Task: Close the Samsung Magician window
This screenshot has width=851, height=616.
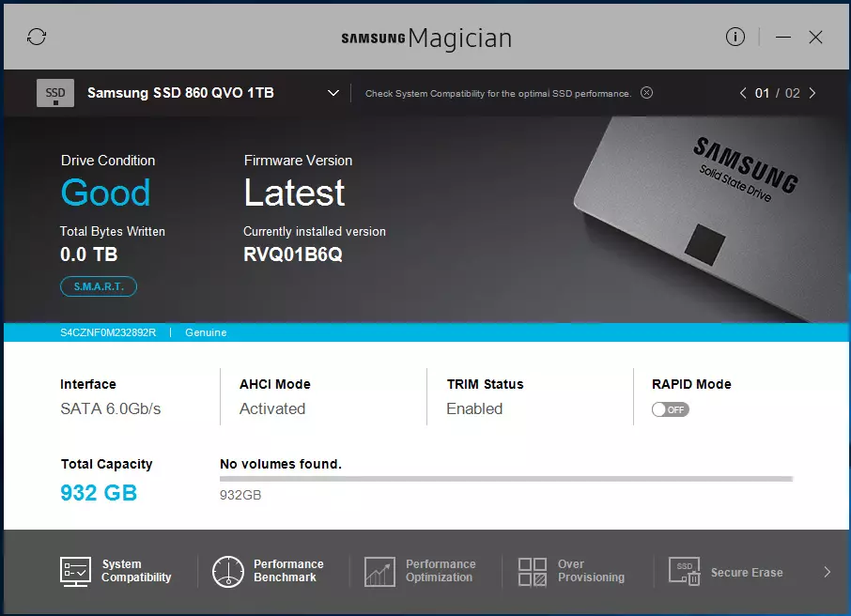Action: click(815, 37)
